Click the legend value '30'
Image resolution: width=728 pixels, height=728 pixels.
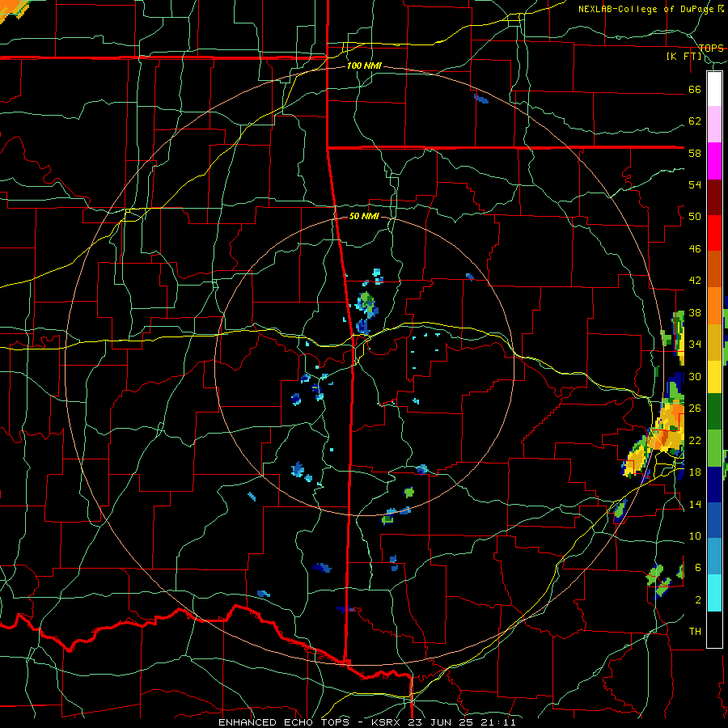pos(695,376)
